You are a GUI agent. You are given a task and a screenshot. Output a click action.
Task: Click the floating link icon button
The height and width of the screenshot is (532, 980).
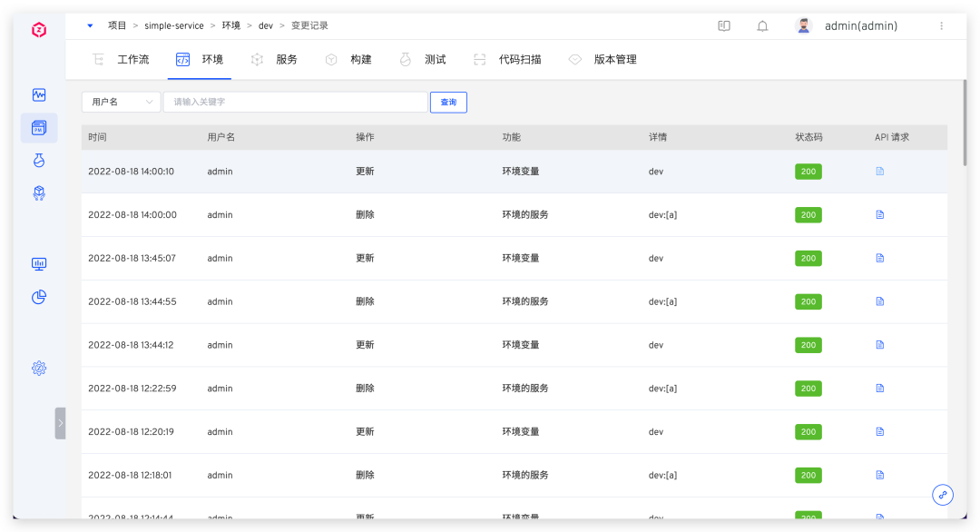click(943, 495)
